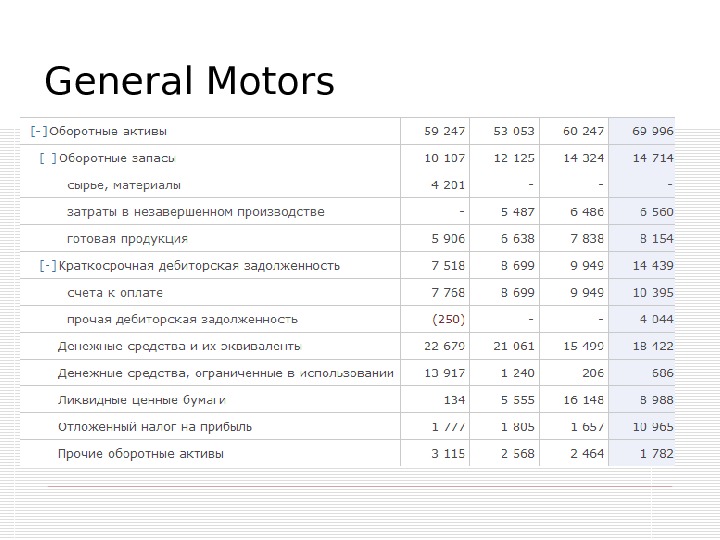This screenshot has height=540, width=720.
Task: Select cell value 7 838
Action: (x=587, y=239)
